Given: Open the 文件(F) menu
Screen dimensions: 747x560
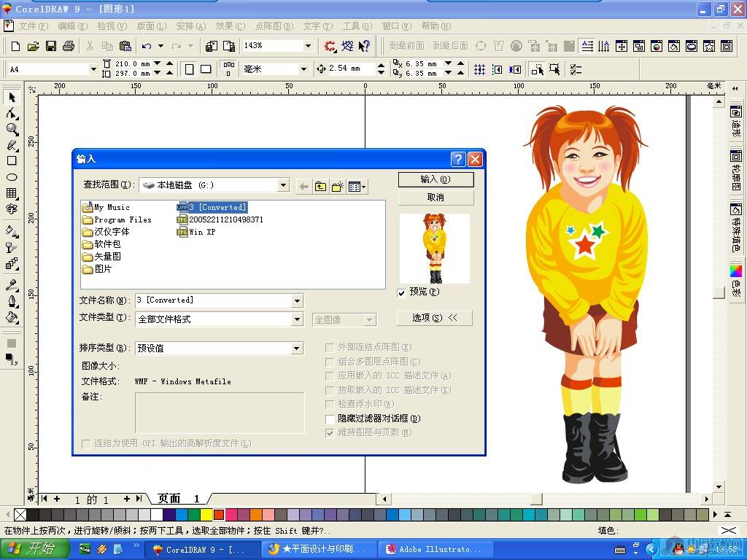Looking at the screenshot, I should click(33, 26).
